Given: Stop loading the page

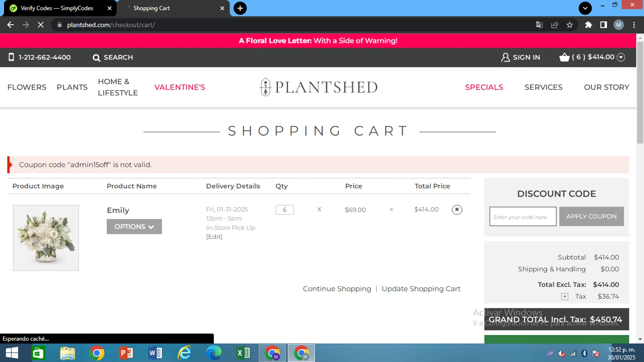Looking at the screenshot, I should tap(41, 25).
